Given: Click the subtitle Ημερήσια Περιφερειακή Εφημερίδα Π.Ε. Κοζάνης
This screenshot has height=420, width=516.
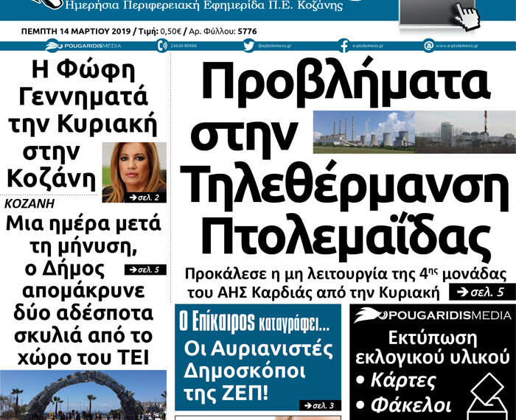Looking at the screenshot, I should 204,6.
